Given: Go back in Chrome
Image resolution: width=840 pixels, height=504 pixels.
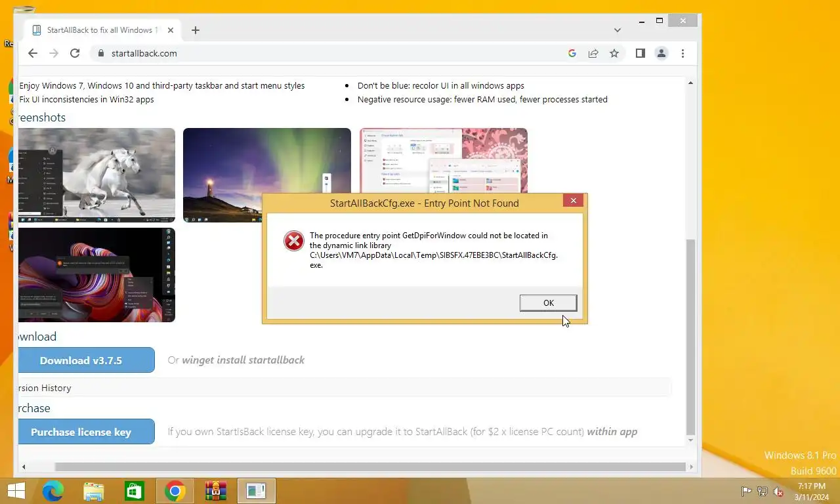Looking at the screenshot, I should pos(33,53).
